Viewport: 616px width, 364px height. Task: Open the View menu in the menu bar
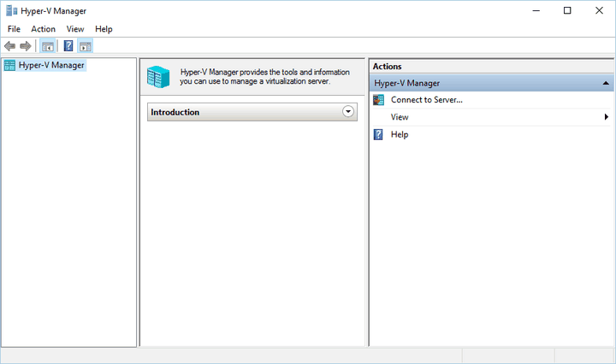pyautogui.click(x=75, y=29)
